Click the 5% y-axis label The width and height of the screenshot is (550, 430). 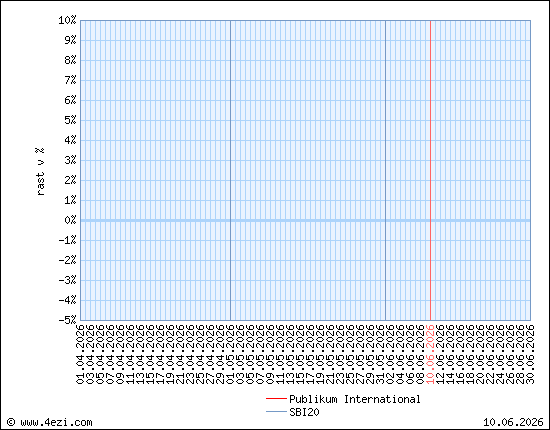pos(70,120)
